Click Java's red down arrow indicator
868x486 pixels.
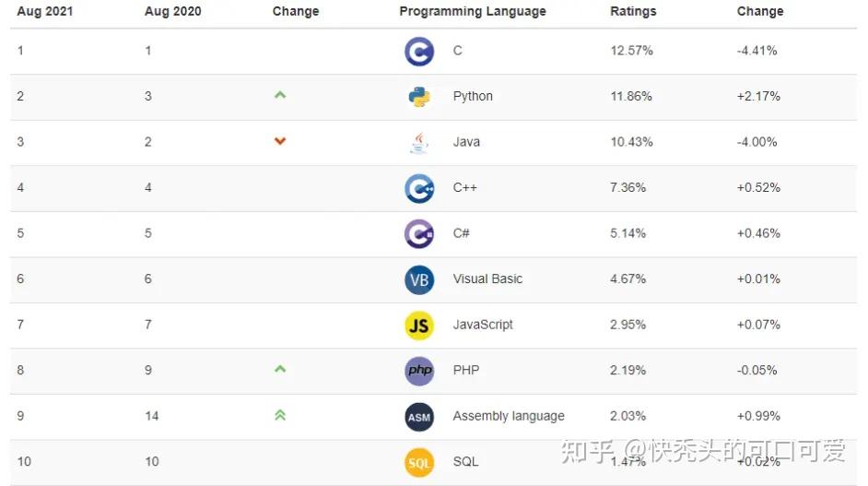point(280,141)
